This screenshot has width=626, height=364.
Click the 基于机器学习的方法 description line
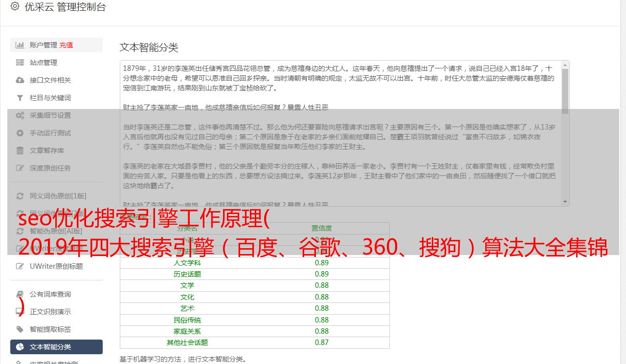183,360
